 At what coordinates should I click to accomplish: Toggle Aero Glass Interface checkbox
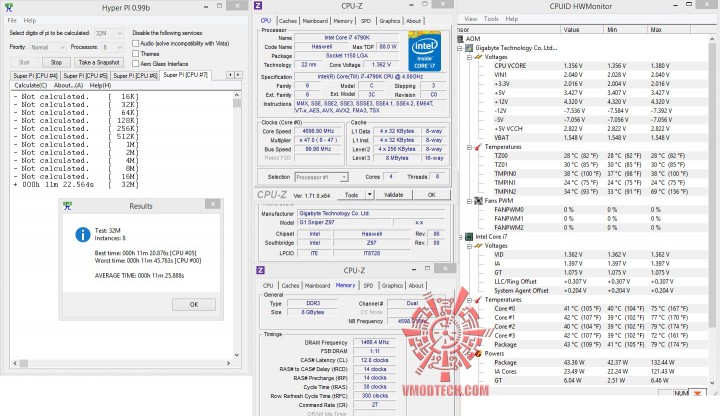[135, 63]
